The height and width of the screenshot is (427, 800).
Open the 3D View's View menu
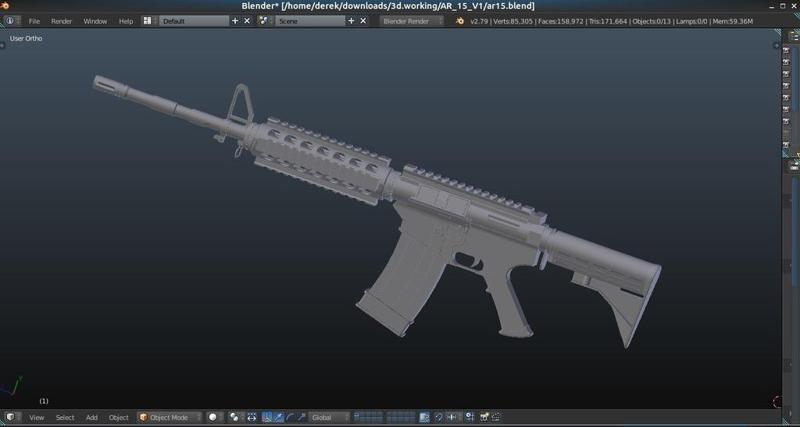click(36, 417)
